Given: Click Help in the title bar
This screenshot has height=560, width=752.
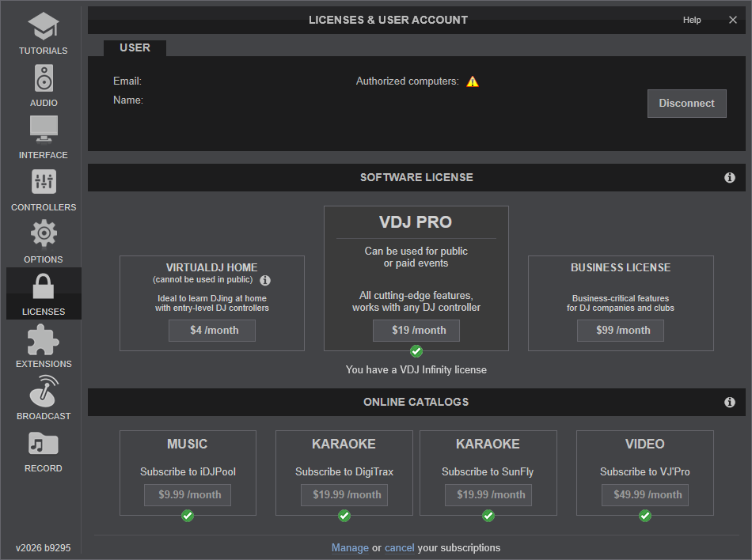Looking at the screenshot, I should (692, 20).
